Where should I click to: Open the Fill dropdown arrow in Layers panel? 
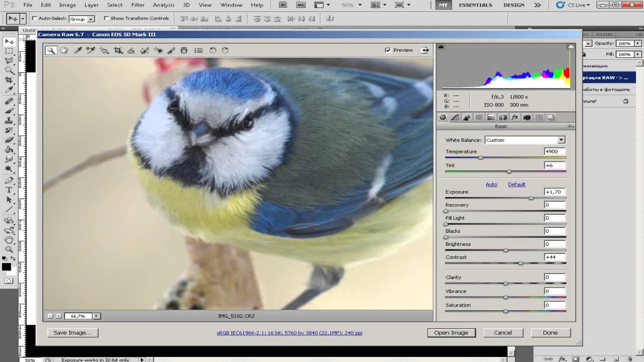(638, 54)
